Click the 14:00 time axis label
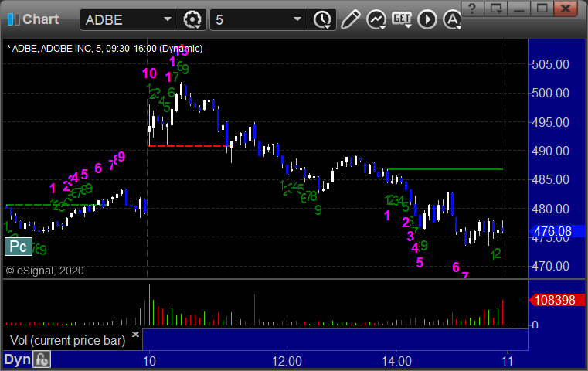588x371 pixels. [x=396, y=361]
